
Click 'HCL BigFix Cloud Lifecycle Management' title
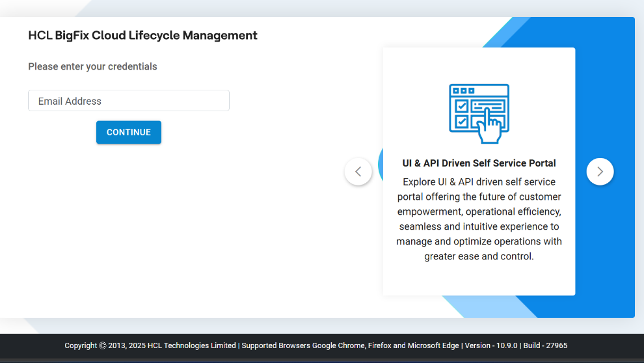coord(142,35)
